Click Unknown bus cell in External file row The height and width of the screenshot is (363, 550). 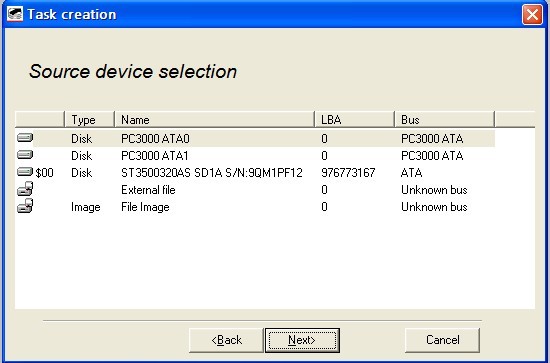(434, 190)
